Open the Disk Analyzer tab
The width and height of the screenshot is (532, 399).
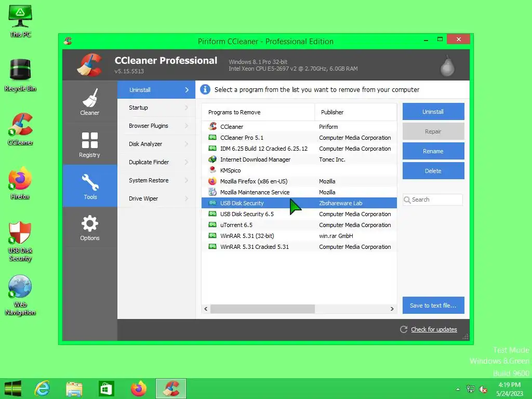click(156, 144)
